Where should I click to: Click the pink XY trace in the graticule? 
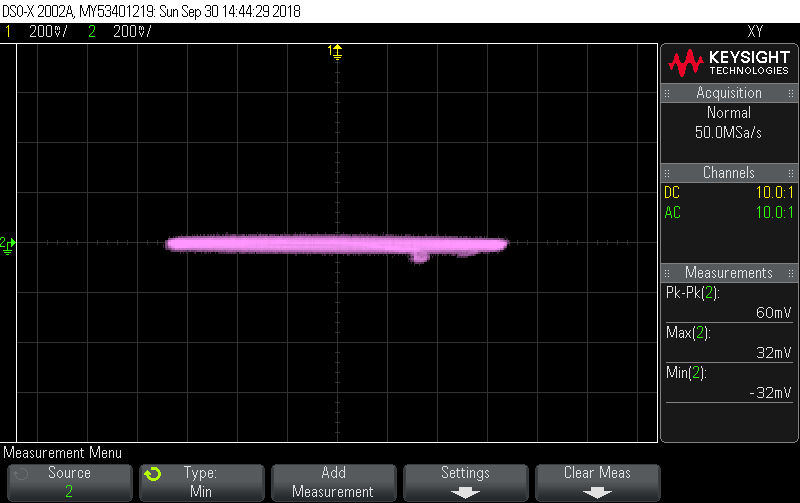pos(337,244)
